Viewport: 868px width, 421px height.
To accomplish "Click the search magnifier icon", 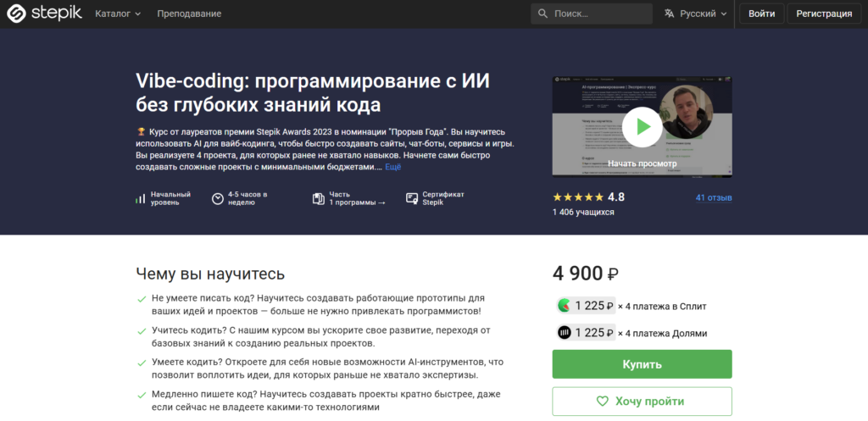I will pyautogui.click(x=543, y=14).
